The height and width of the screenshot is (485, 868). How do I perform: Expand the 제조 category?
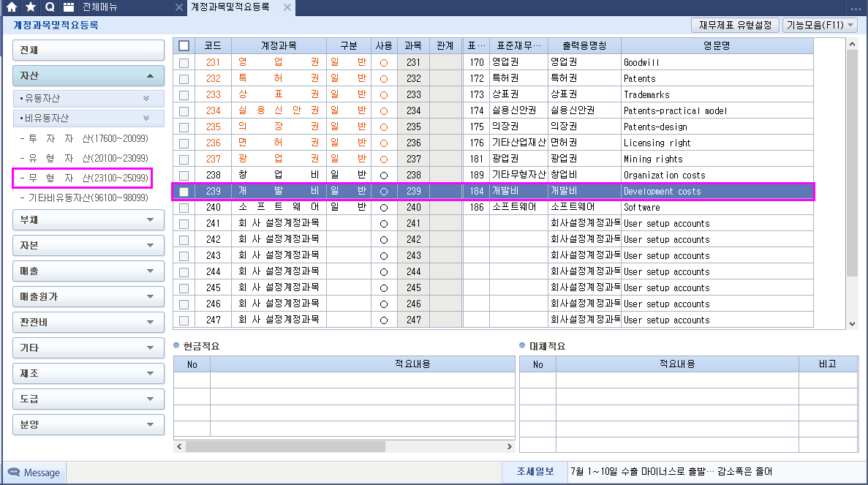(x=88, y=373)
